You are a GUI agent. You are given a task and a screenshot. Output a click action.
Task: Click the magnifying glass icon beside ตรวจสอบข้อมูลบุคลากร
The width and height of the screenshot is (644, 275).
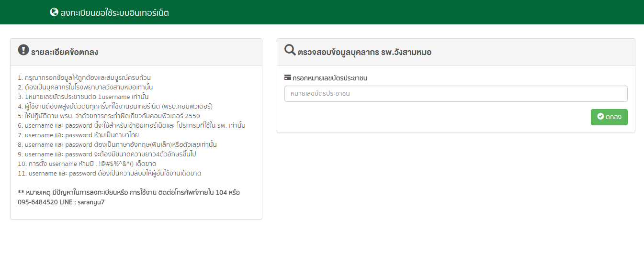click(x=290, y=50)
